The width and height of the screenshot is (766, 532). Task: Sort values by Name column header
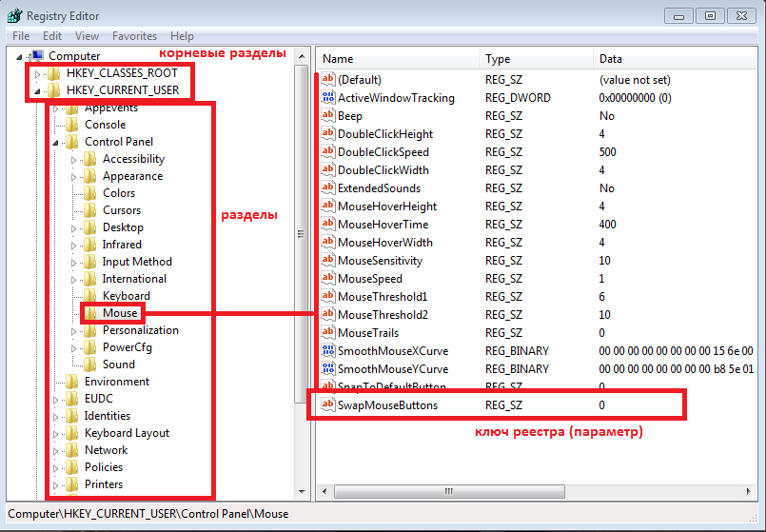point(398,59)
